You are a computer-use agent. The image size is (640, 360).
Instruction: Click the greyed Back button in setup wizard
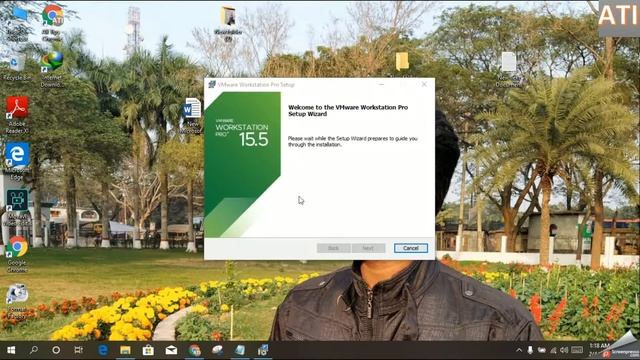coord(333,248)
